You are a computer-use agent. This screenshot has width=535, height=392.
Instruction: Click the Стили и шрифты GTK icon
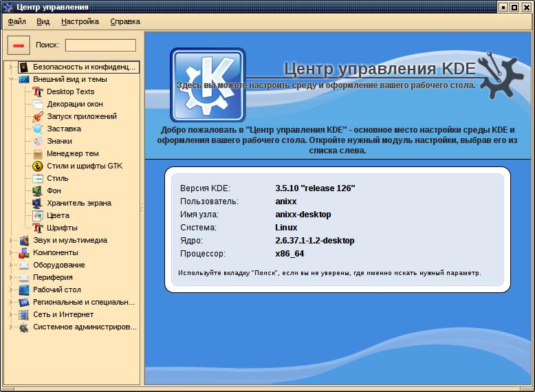coord(38,166)
